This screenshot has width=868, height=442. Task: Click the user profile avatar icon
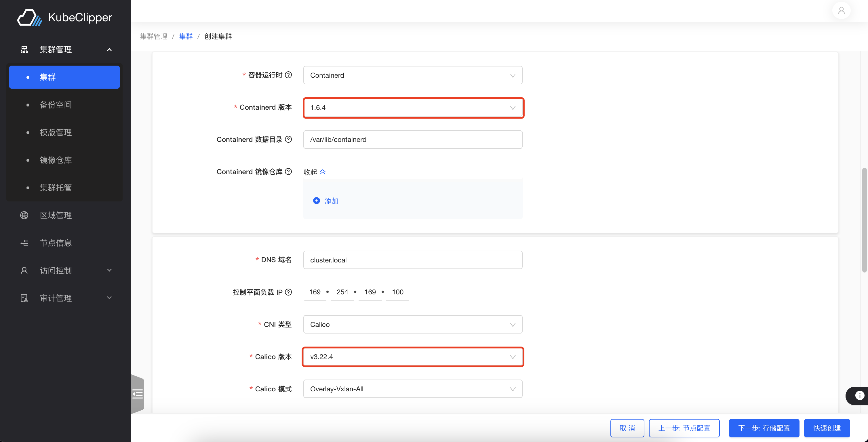point(841,11)
